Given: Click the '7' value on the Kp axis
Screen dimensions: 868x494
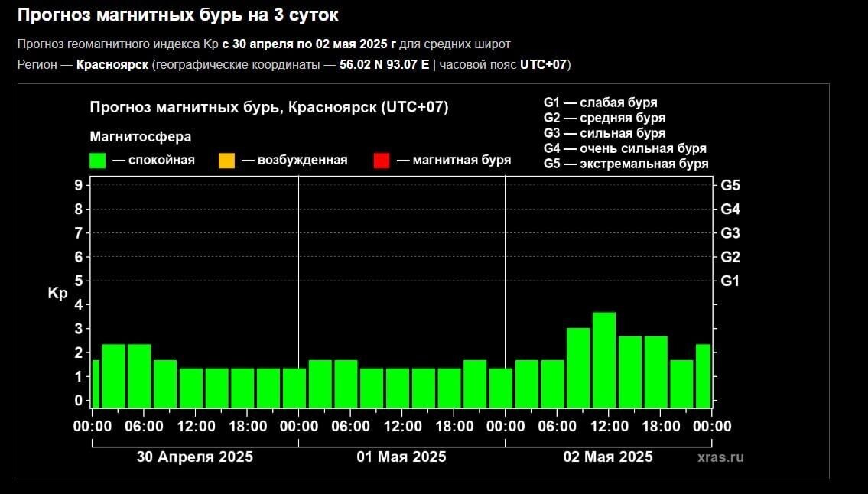Looking at the screenshot, I should tap(78, 233).
